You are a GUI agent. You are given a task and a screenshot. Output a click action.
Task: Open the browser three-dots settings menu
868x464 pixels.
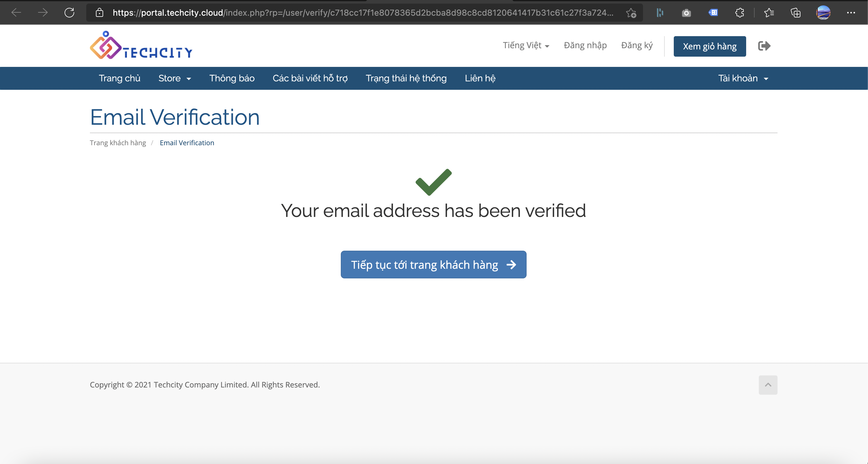click(851, 13)
